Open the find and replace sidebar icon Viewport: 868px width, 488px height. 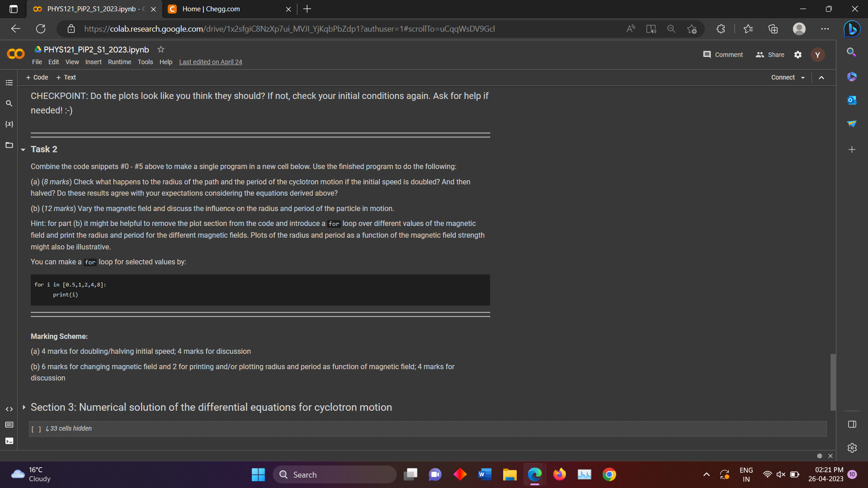coord(9,103)
